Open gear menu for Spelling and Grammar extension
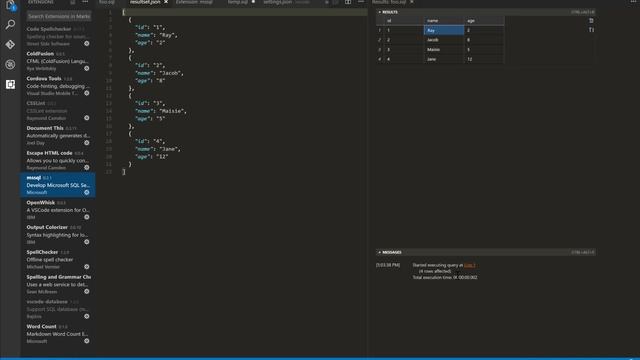Image resolution: width=640 pixels, height=360 pixels. point(87,291)
